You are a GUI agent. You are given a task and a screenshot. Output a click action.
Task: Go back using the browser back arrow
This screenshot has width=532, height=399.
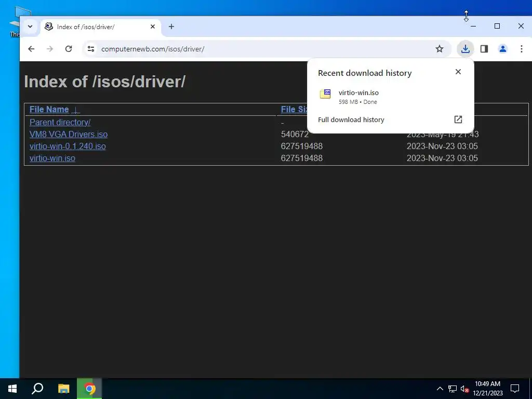pos(31,49)
